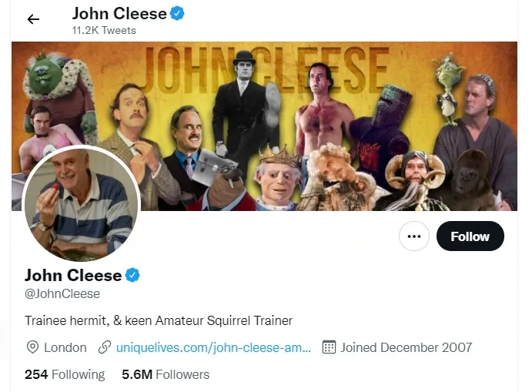532x392 pixels.
Task: Click the verified badge beside the profile name
Action: pyautogui.click(x=132, y=275)
